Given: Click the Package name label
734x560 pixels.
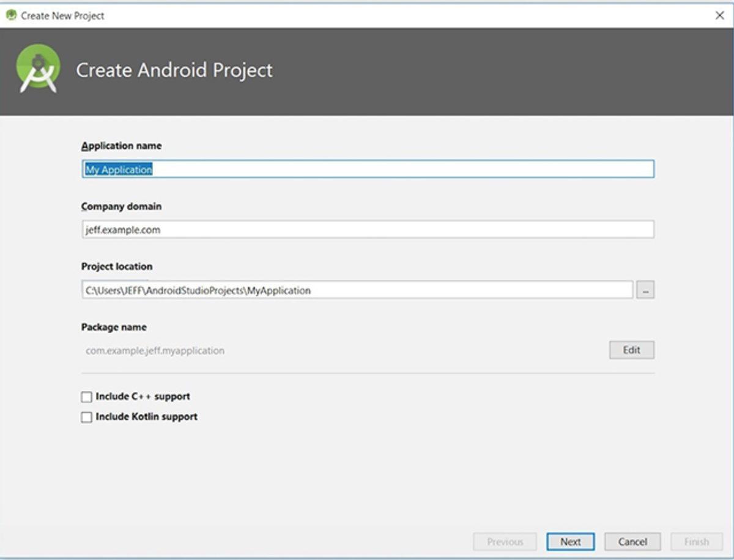Looking at the screenshot, I should click(113, 328).
